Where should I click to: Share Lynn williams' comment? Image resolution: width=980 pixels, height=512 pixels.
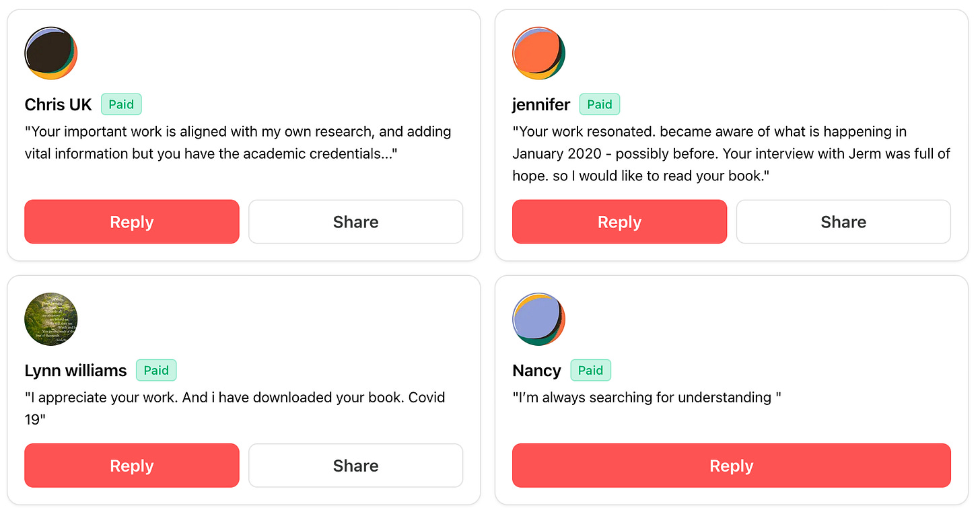(355, 466)
